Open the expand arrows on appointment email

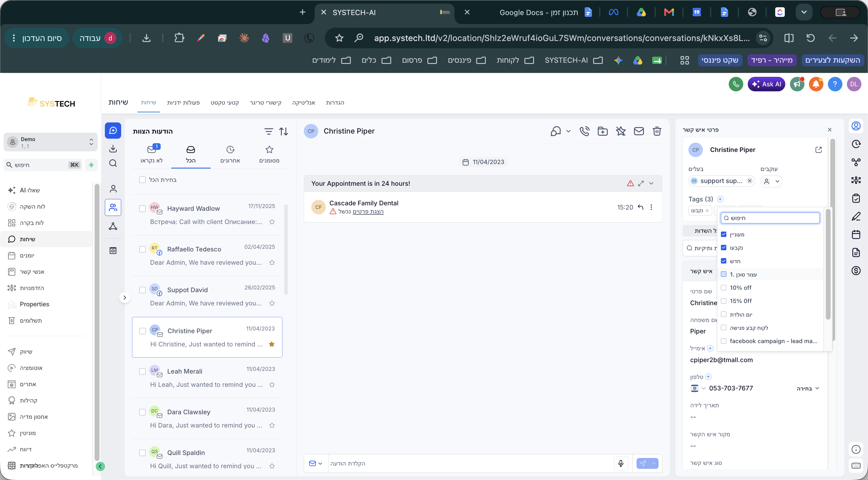coord(640,183)
